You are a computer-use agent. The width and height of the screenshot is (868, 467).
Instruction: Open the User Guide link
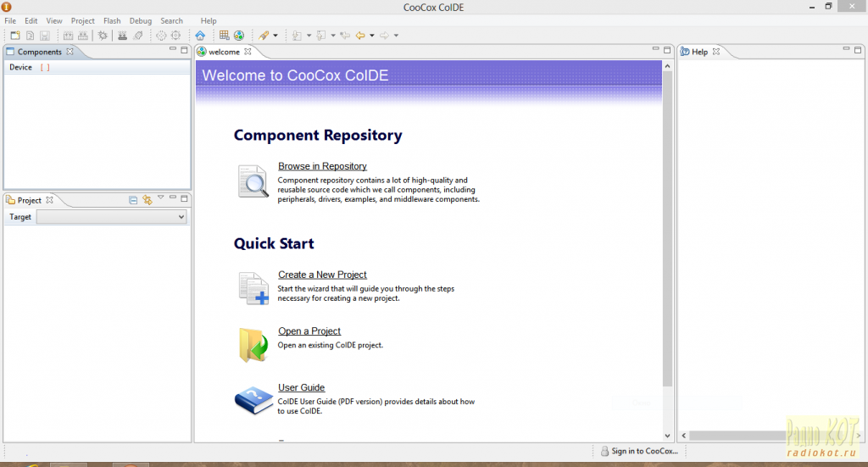click(x=301, y=387)
